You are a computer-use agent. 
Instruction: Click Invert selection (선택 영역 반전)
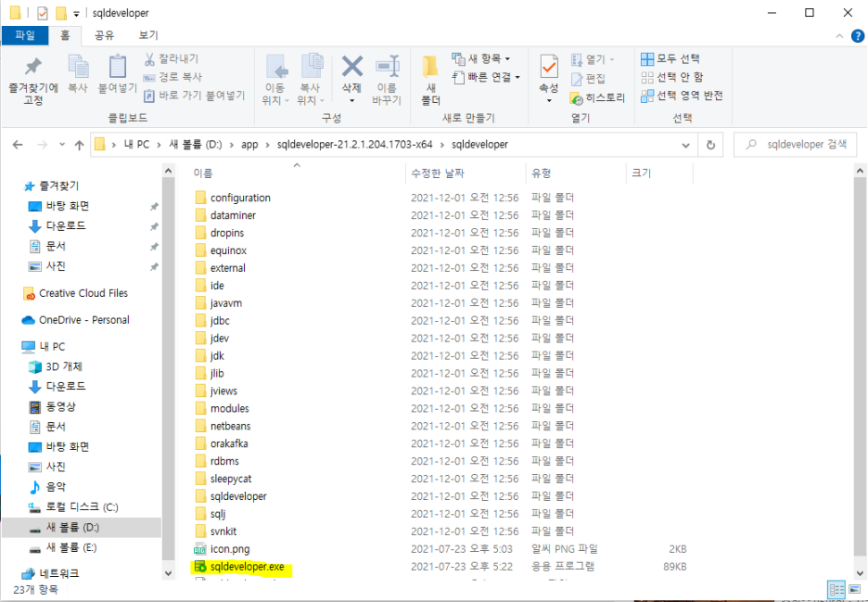coord(682,96)
